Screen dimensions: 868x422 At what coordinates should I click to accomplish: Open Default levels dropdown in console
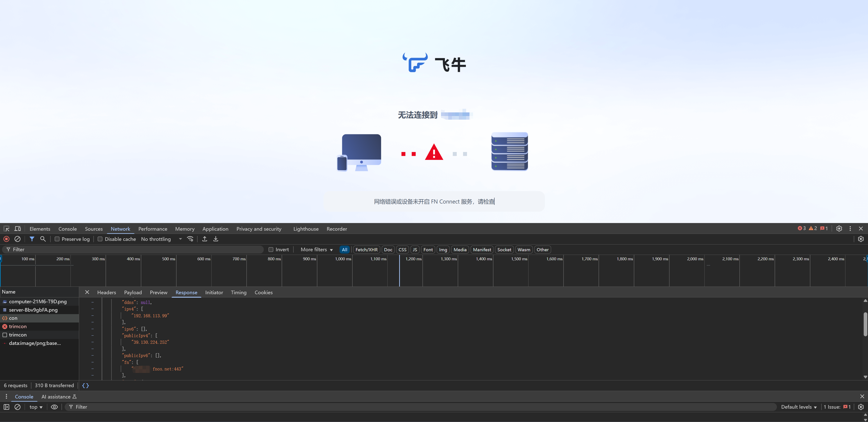799,407
